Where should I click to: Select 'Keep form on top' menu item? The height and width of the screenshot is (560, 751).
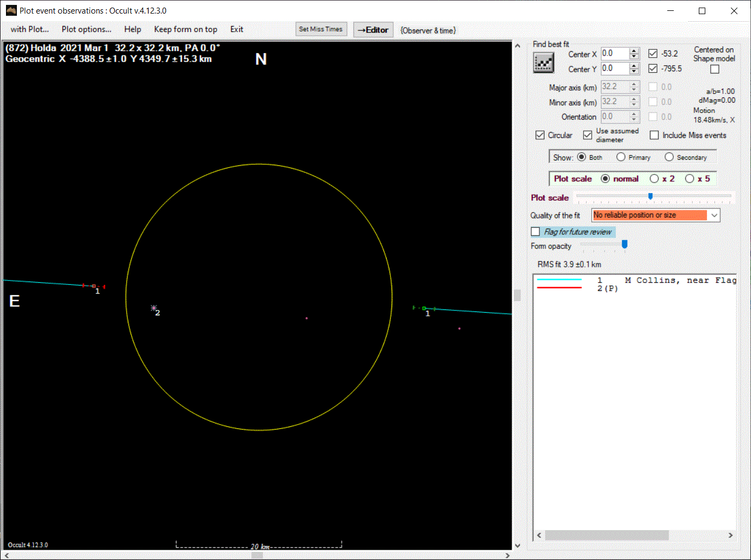(185, 29)
